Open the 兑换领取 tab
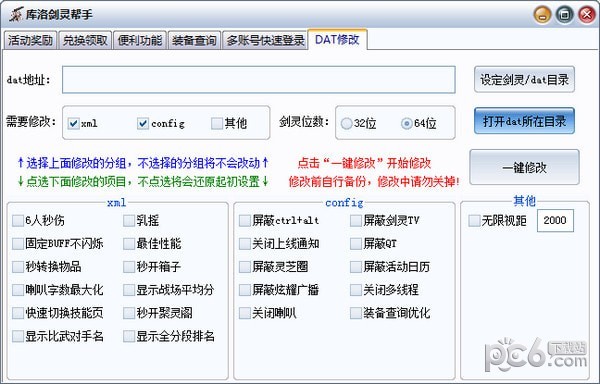Viewport: 600px width, 384px height. pos(85,40)
